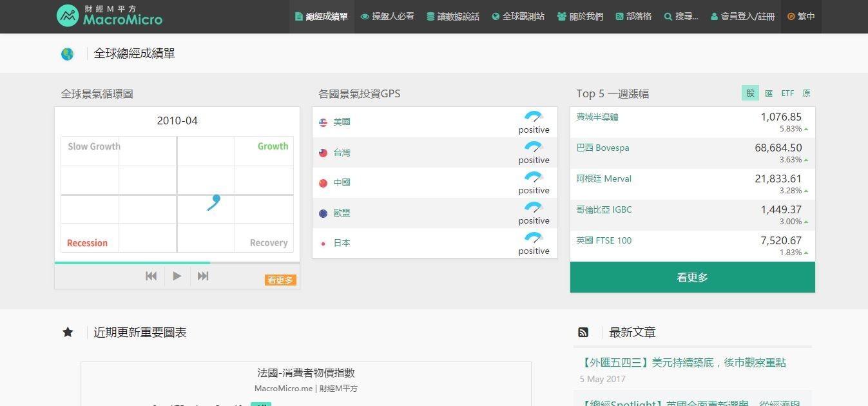Click the United States flag icon
The image size is (868, 406).
323,122
